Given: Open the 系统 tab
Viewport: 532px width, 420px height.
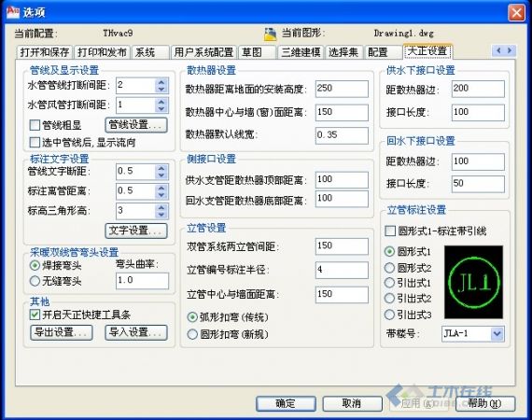Looking at the screenshot, I should point(150,52).
